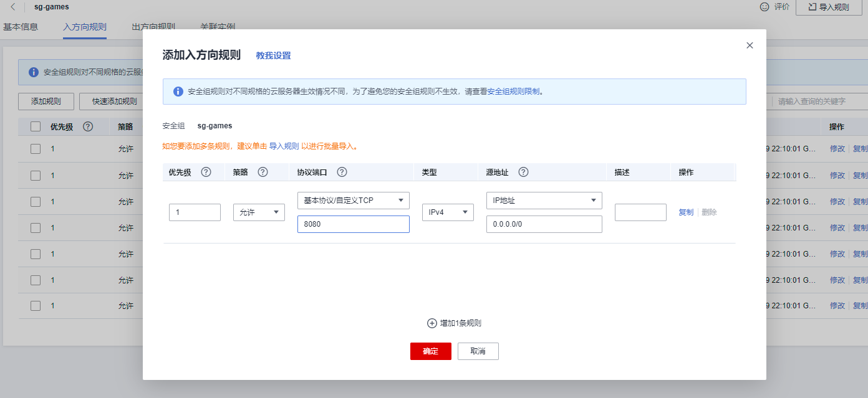Viewport: 868px width, 398px height.
Task: Click the 策略 column header in background table
Action: (125, 126)
